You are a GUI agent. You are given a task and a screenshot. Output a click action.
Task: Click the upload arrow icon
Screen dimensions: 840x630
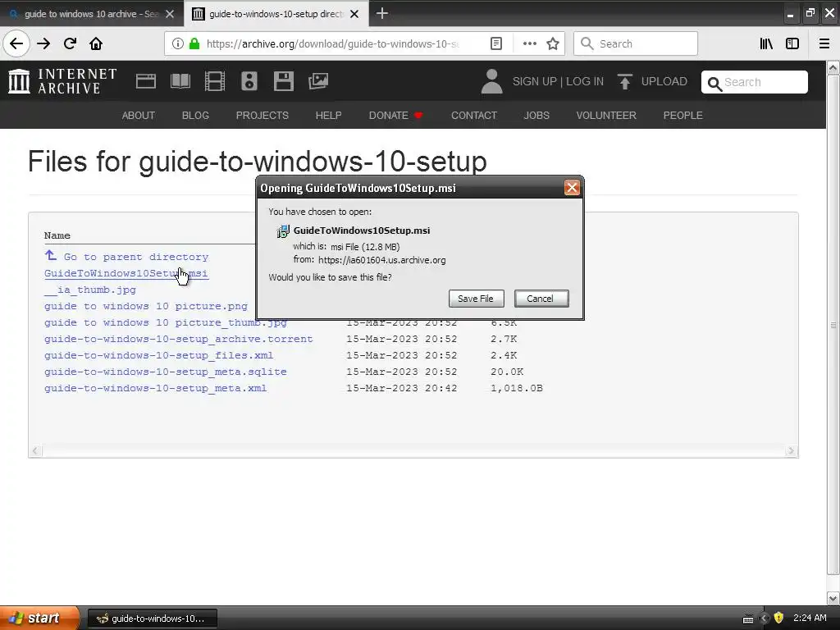coord(624,81)
